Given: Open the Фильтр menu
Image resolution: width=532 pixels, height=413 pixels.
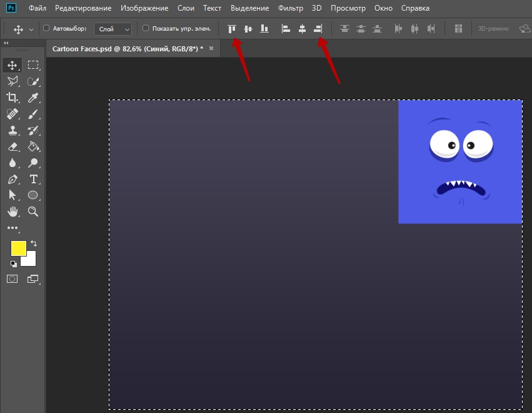Looking at the screenshot, I should point(291,8).
